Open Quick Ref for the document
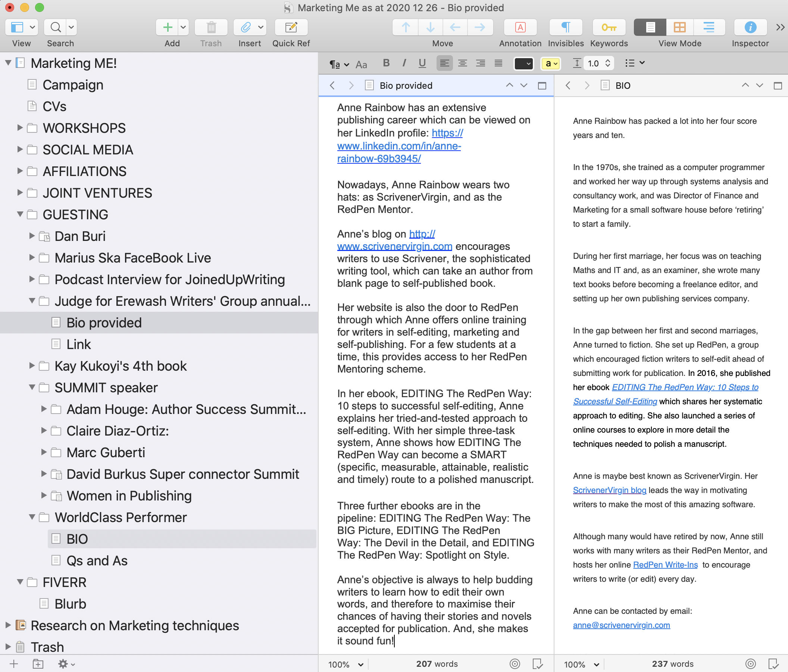This screenshot has height=672, width=788. (291, 27)
